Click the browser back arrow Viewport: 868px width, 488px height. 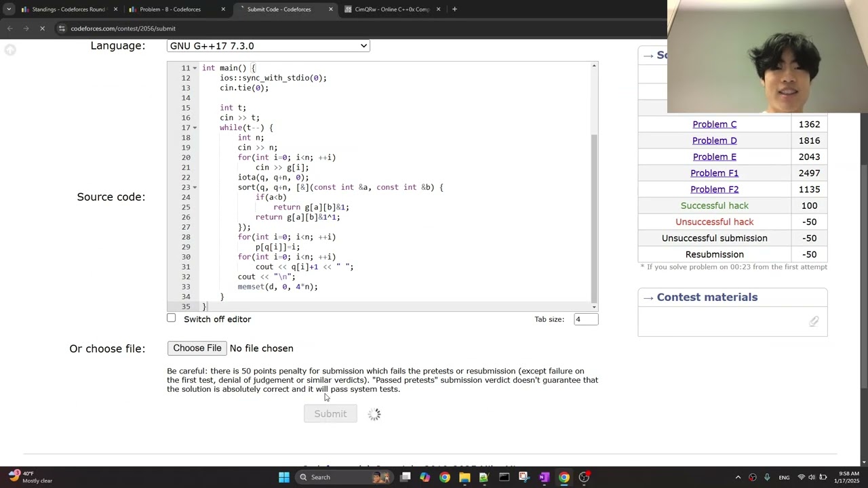9,28
